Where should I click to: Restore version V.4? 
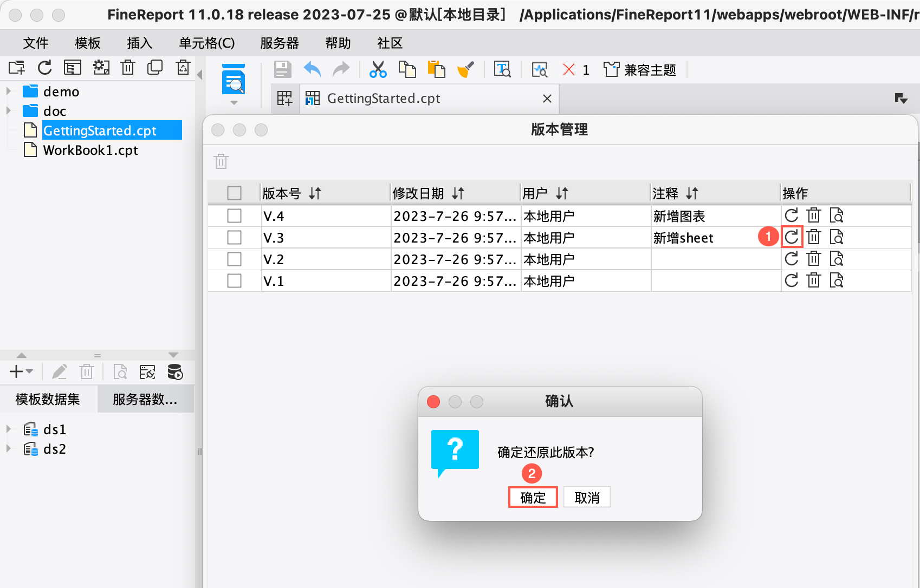click(792, 215)
